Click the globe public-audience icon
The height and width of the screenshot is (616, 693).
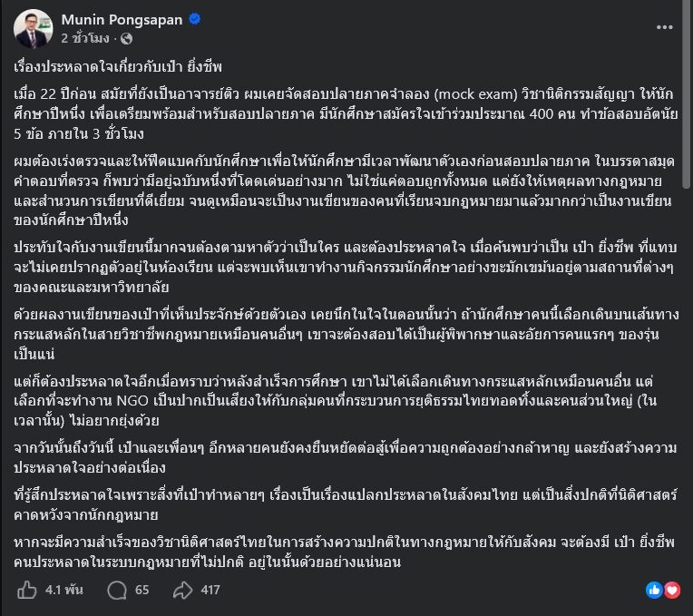click(126, 39)
